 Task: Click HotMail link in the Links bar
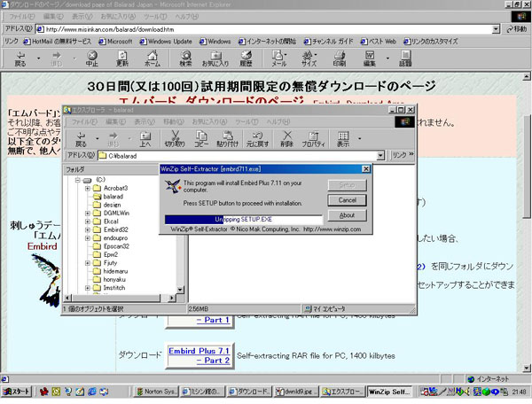click(x=58, y=42)
